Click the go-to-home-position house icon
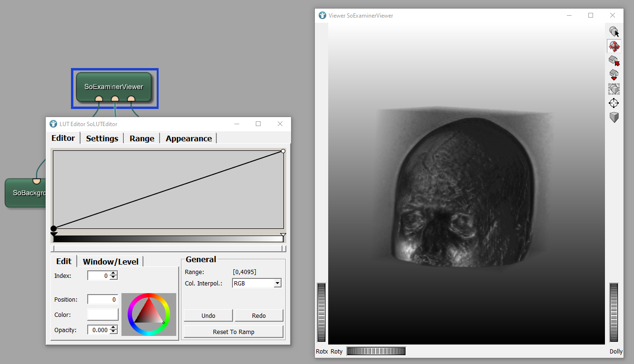 pyautogui.click(x=614, y=60)
